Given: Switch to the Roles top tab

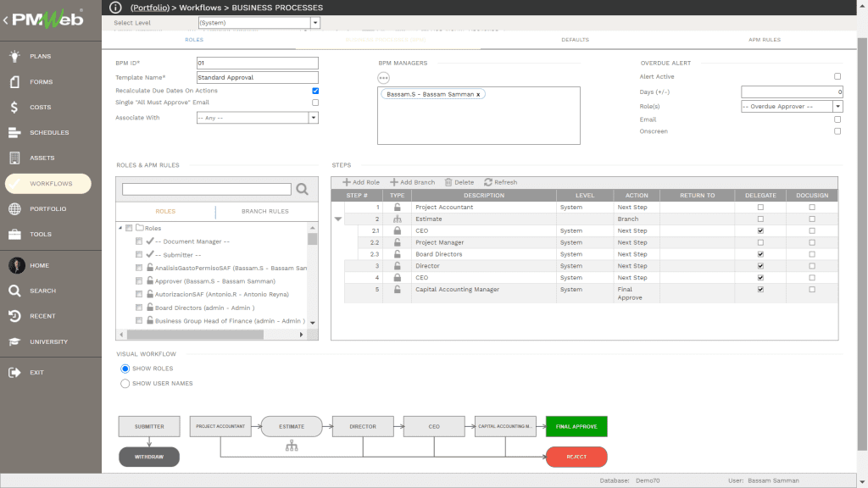Looking at the screenshot, I should pos(194,40).
